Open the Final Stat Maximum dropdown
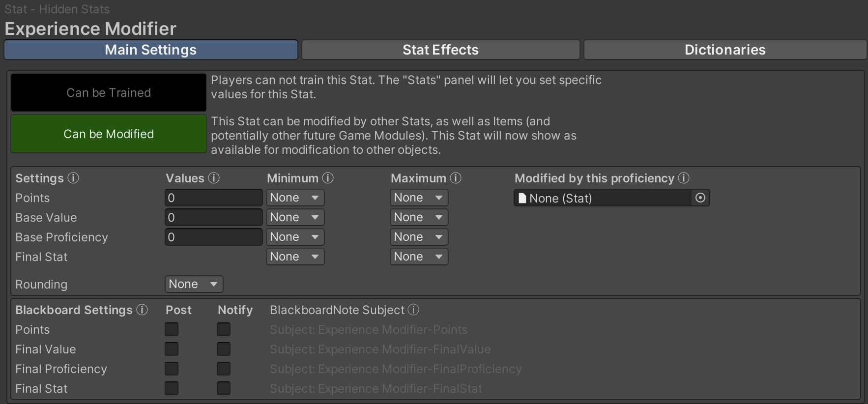 (419, 257)
